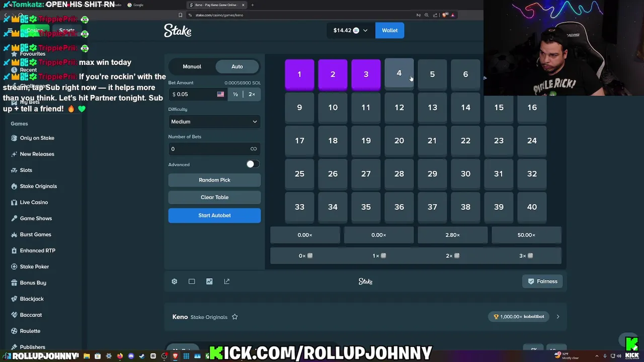Click the infinity icon in Number of Bets
Image resolution: width=644 pixels, height=362 pixels.
(254, 149)
